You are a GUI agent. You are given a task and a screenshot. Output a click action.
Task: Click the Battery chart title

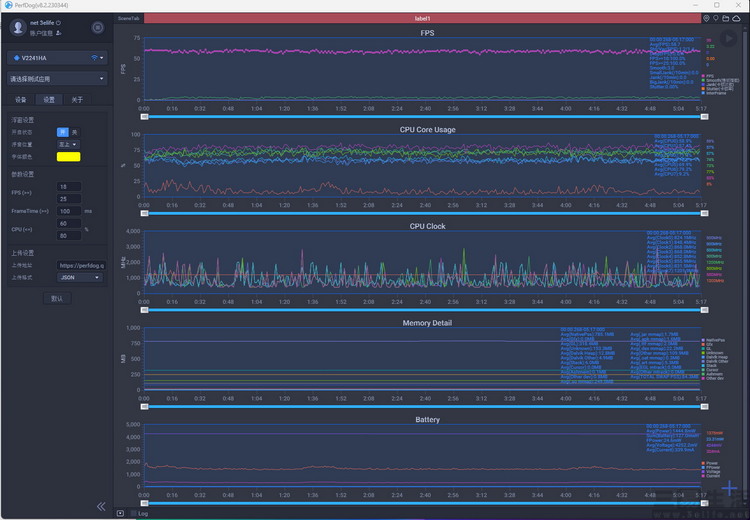[x=427, y=420]
